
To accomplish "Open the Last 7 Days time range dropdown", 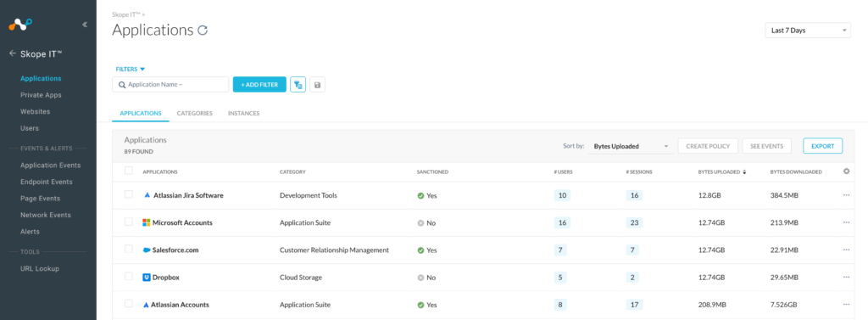I will click(x=808, y=31).
